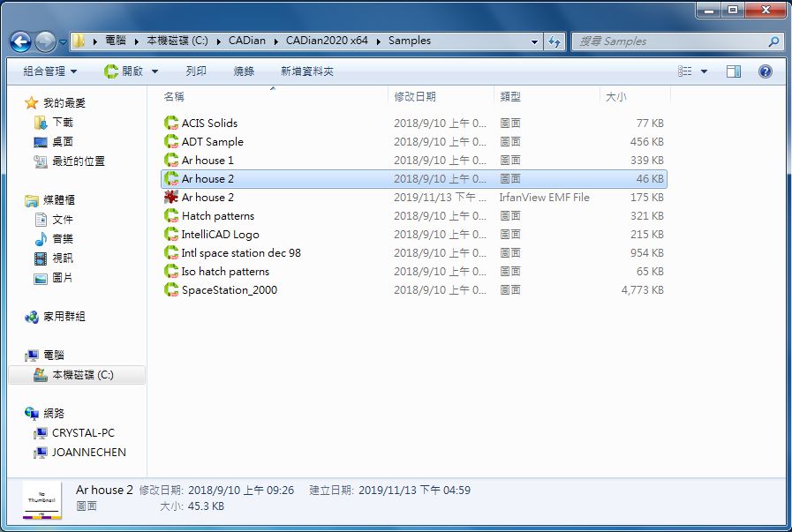Click the IrfanView EMF File type cell

click(x=544, y=198)
